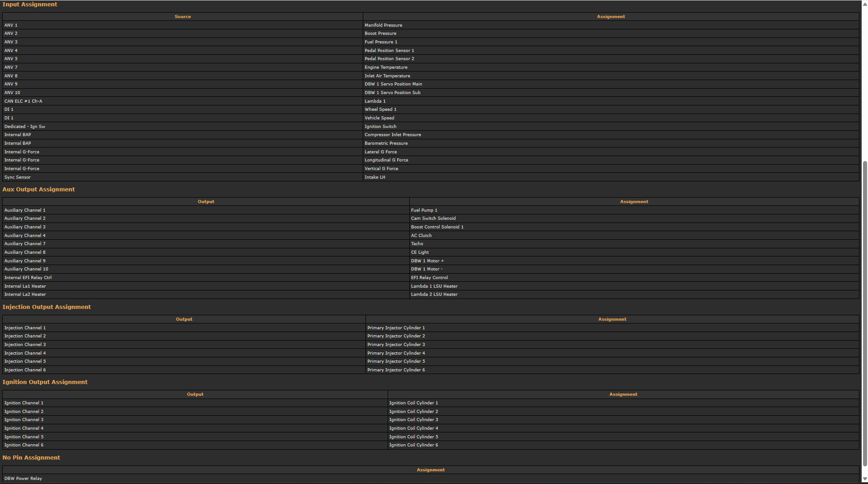Click the Injection Channel 3 row

click(x=25, y=345)
